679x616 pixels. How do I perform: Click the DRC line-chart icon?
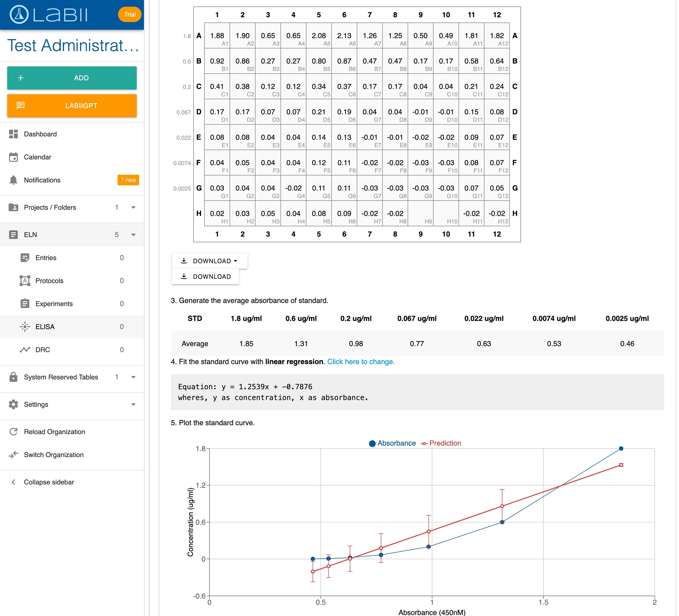[25, 350]
